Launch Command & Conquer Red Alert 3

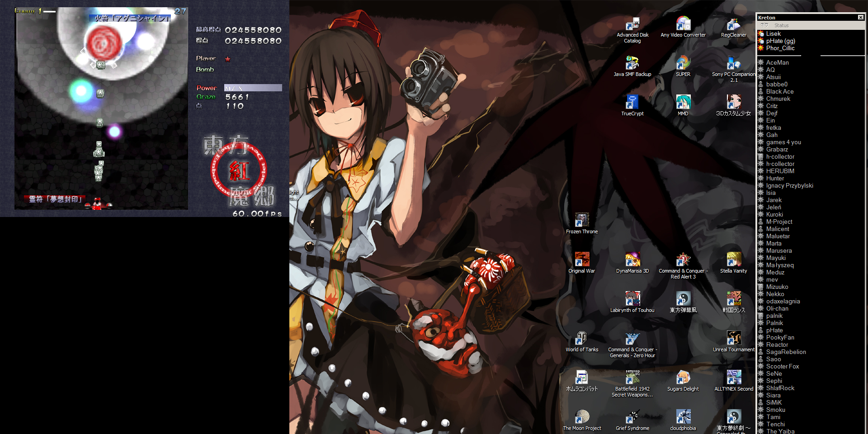tap(683, 260)
